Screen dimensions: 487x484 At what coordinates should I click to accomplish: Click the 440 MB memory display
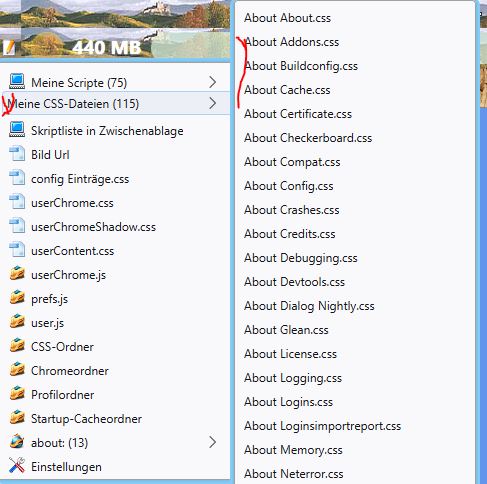point(107,48)
